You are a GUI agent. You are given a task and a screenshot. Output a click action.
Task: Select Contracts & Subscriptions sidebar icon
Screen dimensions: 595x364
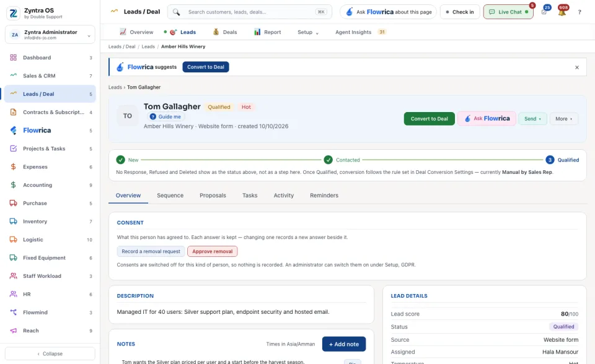tap(13, 112)
